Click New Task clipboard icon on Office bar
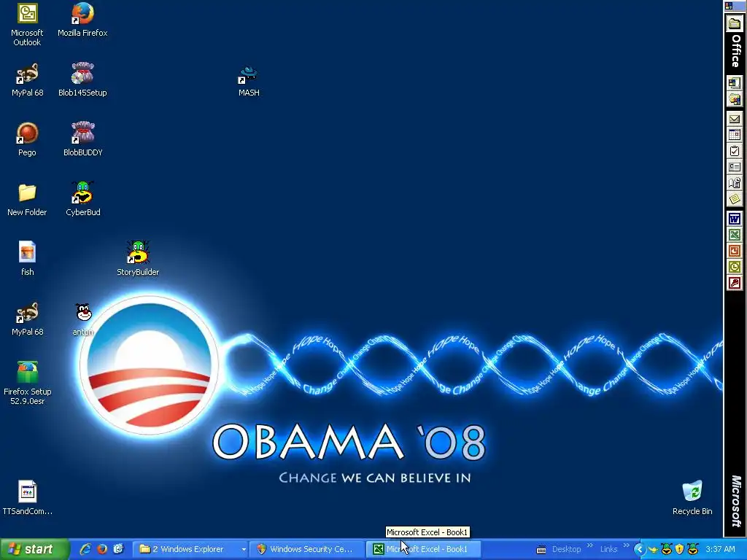Image resolution: width=747 pixels, height=560 pixels. (x=734, y=152)
